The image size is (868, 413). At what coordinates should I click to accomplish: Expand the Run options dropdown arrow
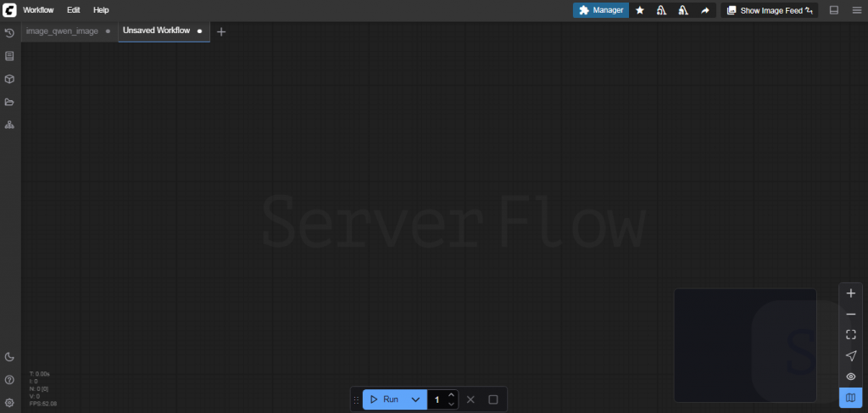point(415,399)
